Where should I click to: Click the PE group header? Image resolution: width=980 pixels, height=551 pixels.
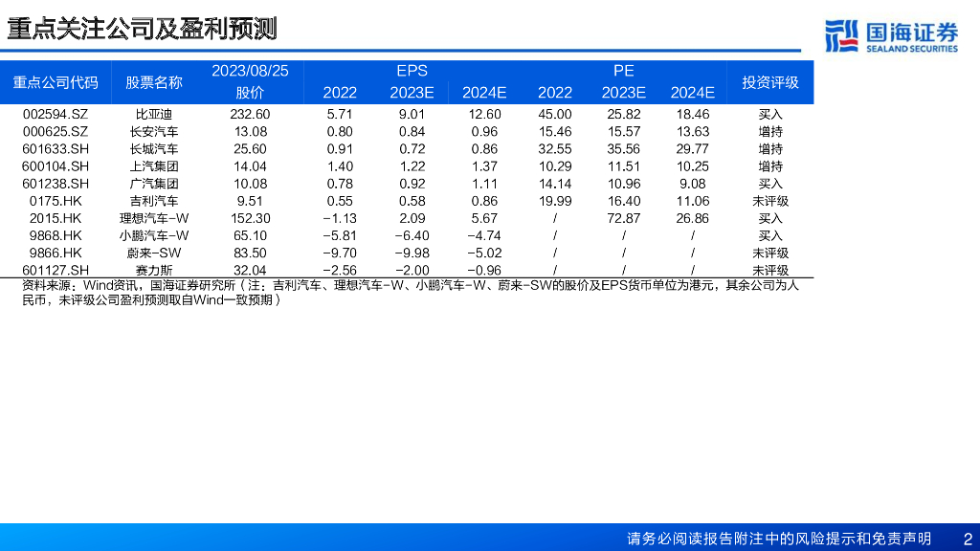click(624, 71)
